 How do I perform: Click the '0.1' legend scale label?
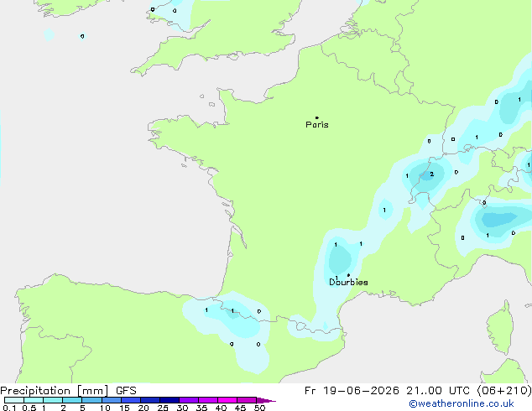pos(9,408)
